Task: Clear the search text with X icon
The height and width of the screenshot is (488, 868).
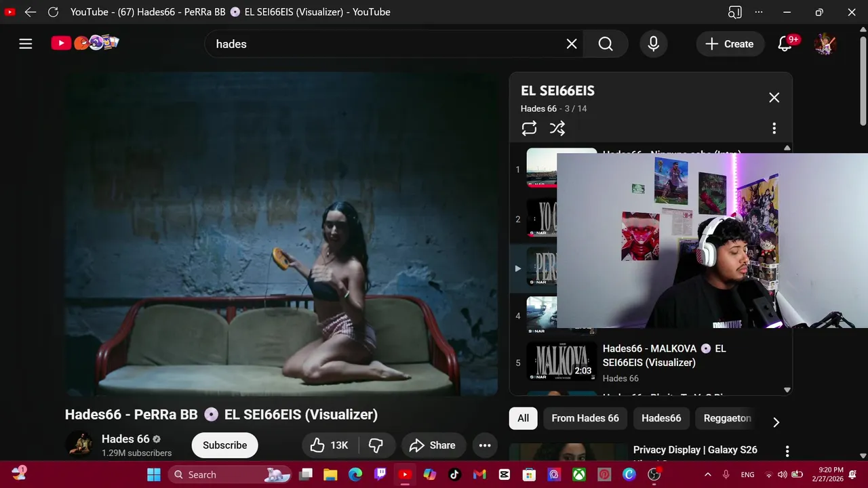Action: (x=572, y=44)
